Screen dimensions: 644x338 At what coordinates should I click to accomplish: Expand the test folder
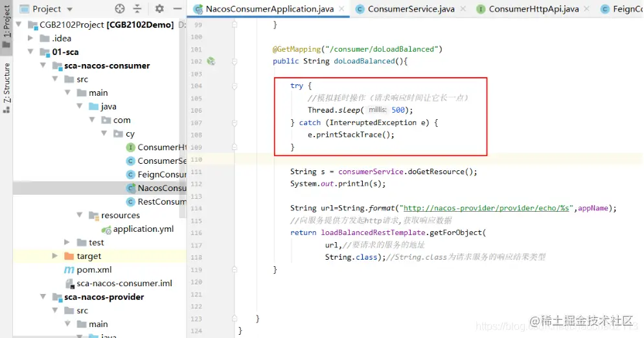point(67,242)
